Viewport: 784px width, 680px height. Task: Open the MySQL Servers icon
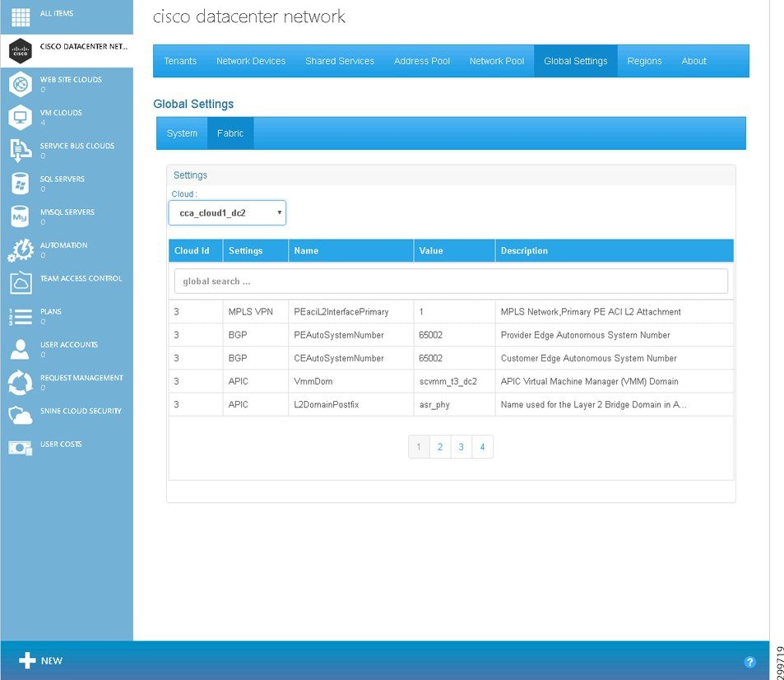coord(21,217)
